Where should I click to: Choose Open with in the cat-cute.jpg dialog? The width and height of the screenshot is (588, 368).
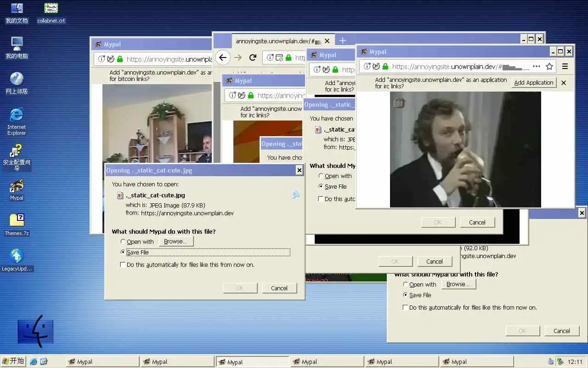point(137,241)
